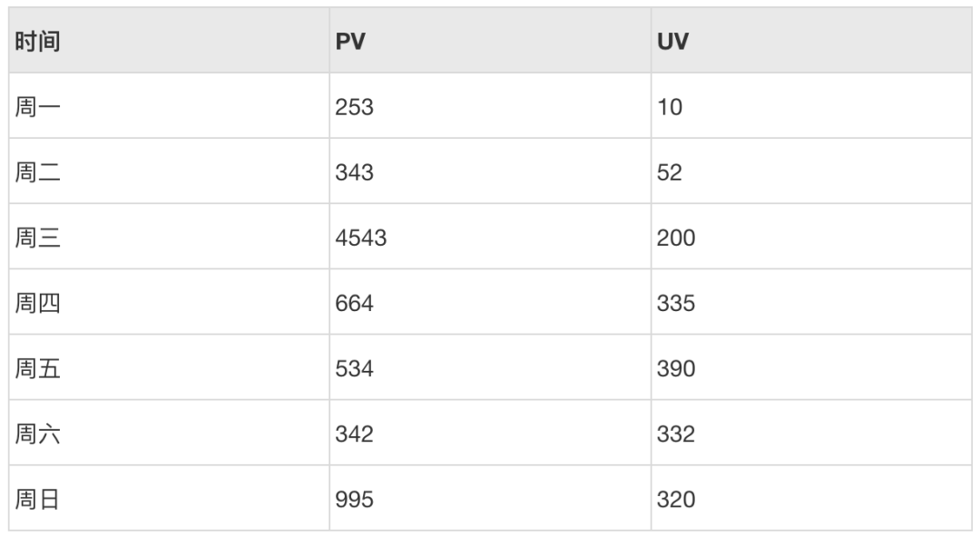The height and width of the screenshot is (536, 980).
Task: Select the 周五 row label
Action: tap(37, 368)
